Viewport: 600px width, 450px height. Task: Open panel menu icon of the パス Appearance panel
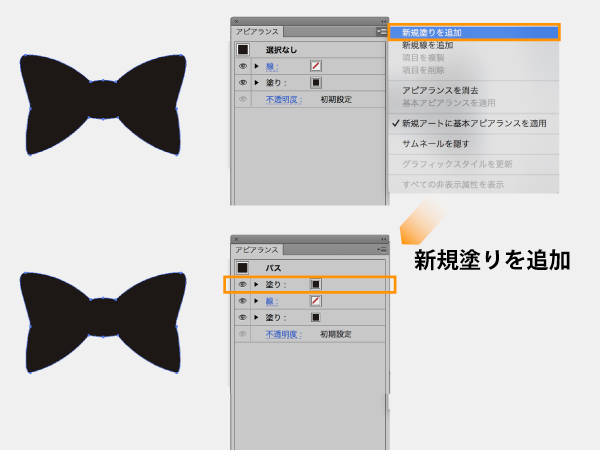tap(381, 250)
